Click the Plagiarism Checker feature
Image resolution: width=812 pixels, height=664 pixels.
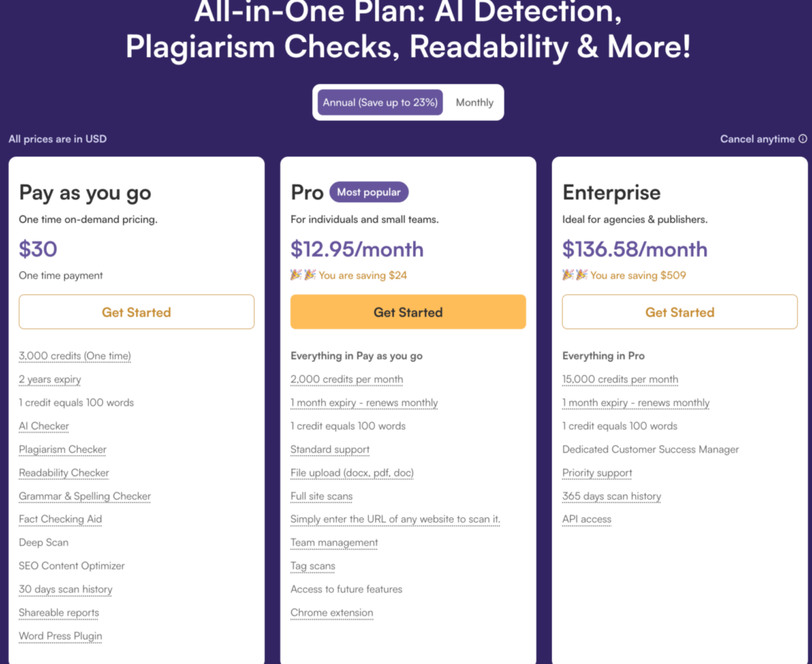pyautogui.click(x=63, y=450)
